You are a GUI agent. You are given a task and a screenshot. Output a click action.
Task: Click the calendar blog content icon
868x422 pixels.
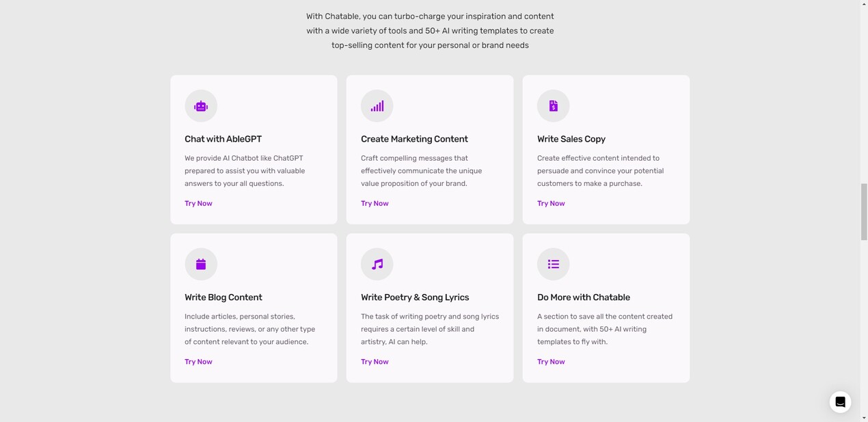[x=201, y=264]
